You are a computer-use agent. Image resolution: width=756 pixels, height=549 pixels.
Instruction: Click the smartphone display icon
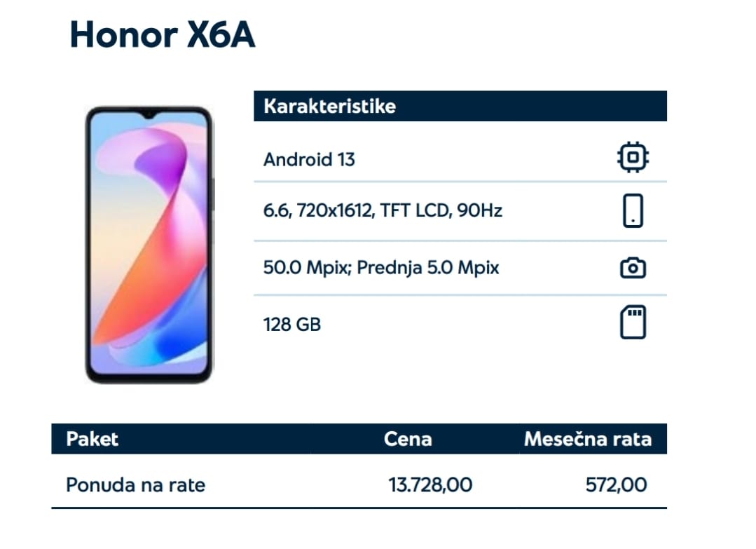(x=633, y=211)
